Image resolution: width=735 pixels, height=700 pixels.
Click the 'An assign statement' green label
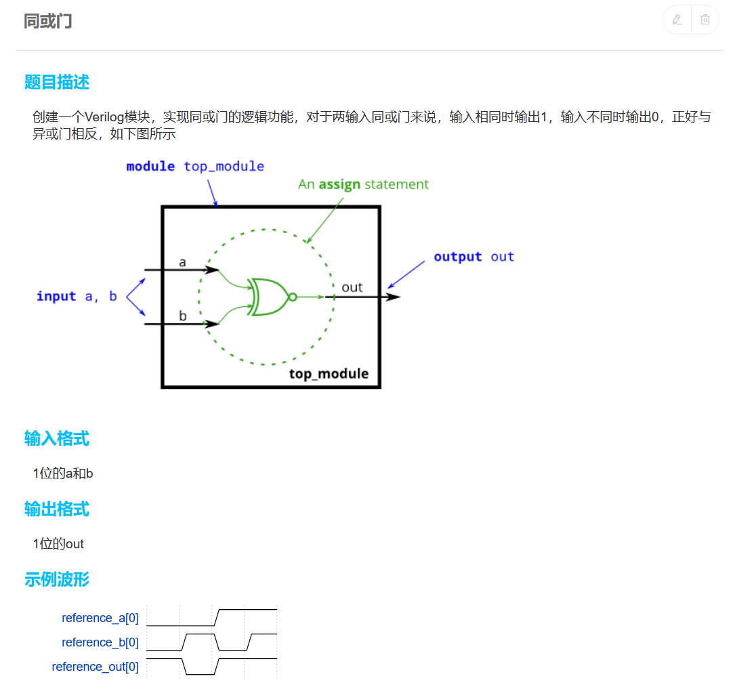[363, 184]
